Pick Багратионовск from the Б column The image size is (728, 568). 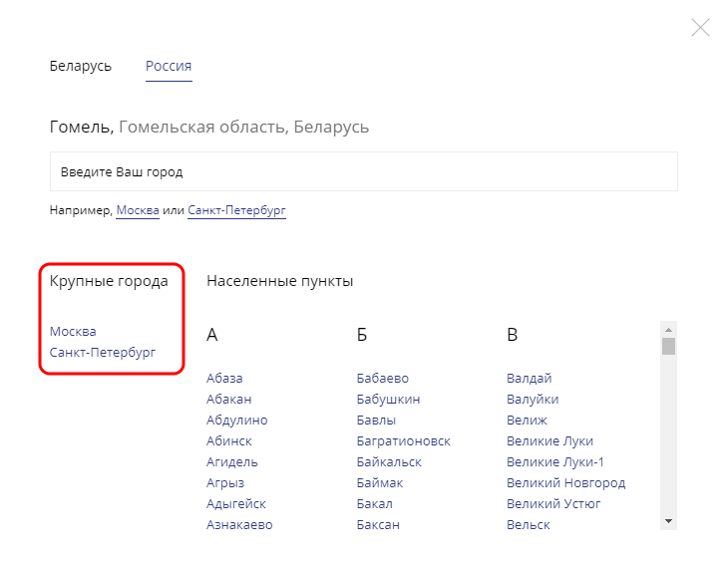pos(404,440)
